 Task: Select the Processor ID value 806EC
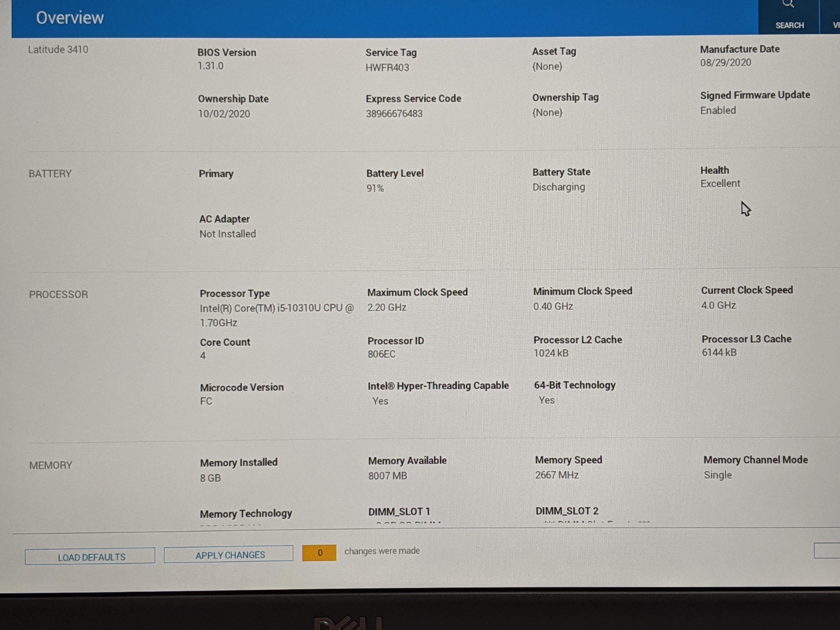coord(382,354)
